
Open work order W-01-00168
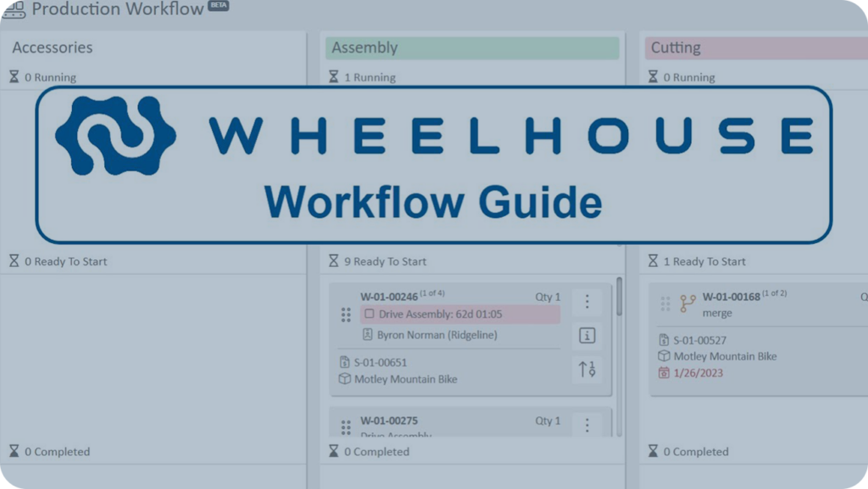pyautogui.click(x=731, y=296)
